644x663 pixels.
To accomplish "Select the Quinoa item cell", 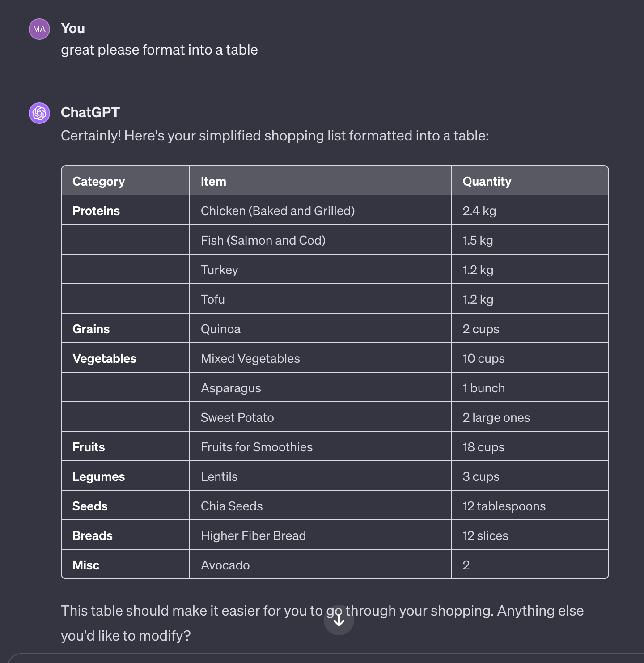I will coord(220,329).
